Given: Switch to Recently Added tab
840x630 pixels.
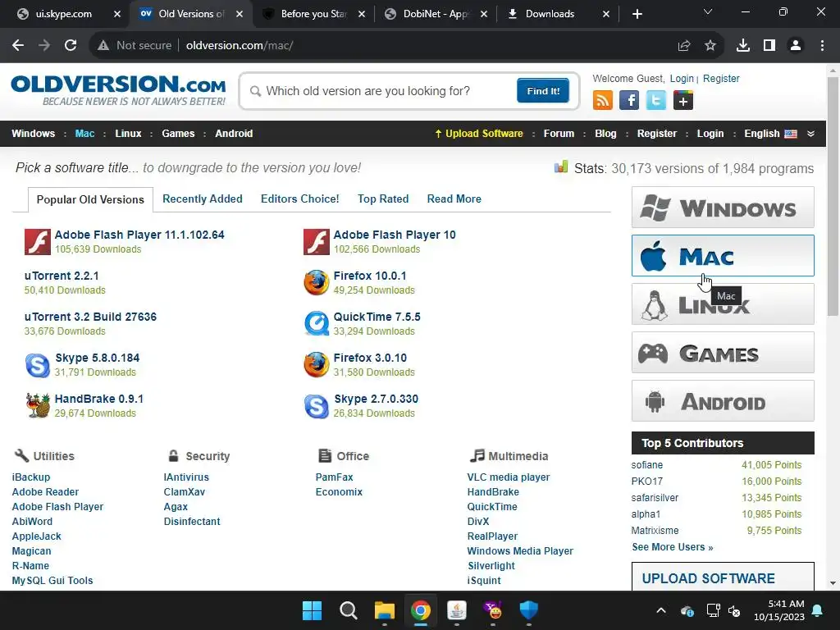Looking at the screenshot, I should (x=203, y=199).
